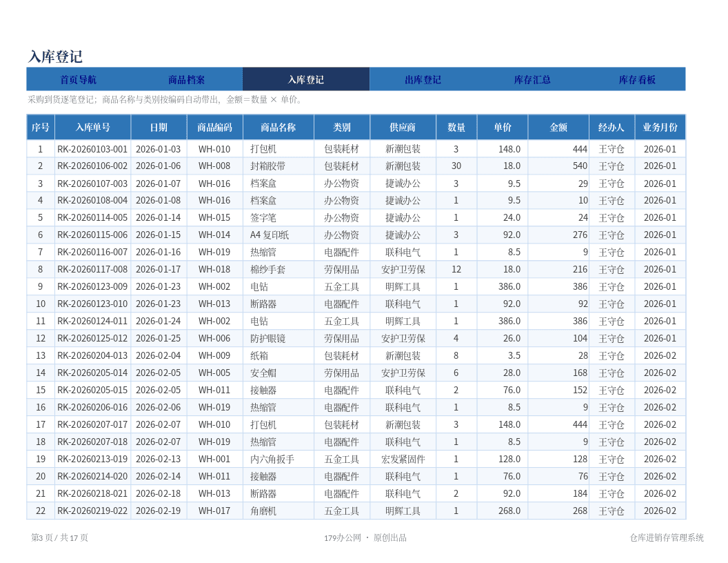
Task: Select the 防护眼镜 product cell
Action: (x=278, y=338)
